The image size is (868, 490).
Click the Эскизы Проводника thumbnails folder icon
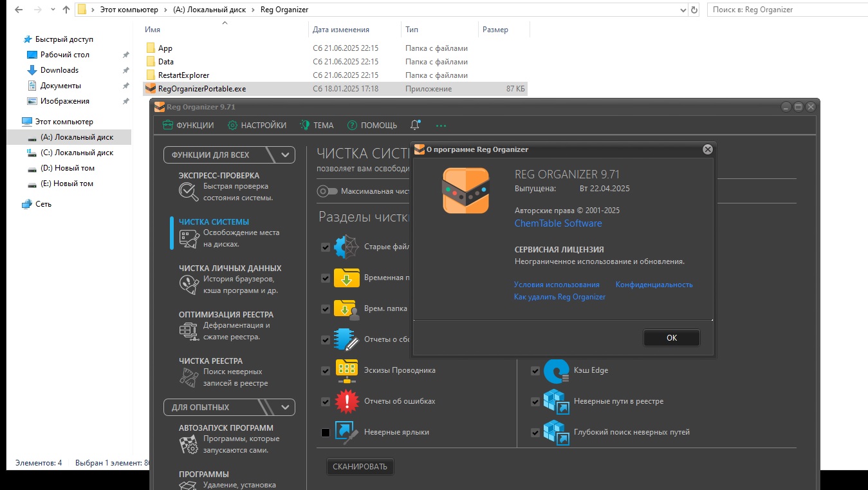point(346,370)
